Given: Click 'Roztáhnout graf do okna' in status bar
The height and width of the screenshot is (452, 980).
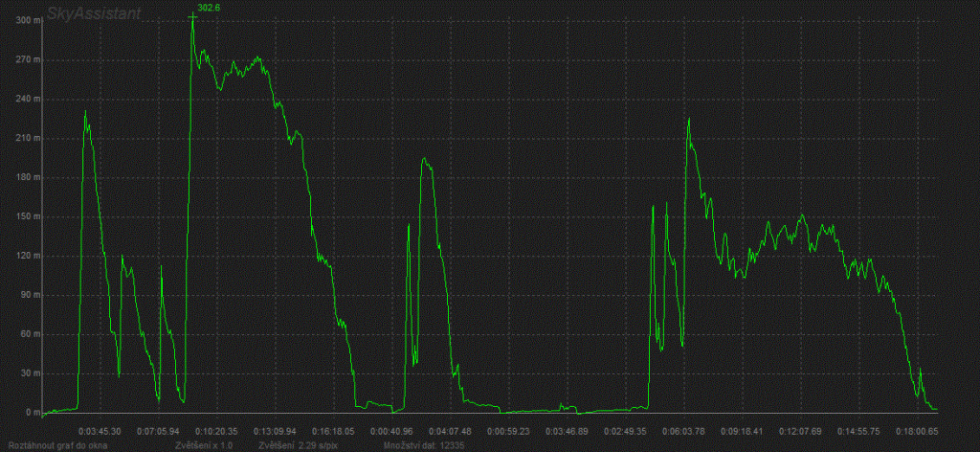Looking at the screenshot, I should (x=56, y=446).
